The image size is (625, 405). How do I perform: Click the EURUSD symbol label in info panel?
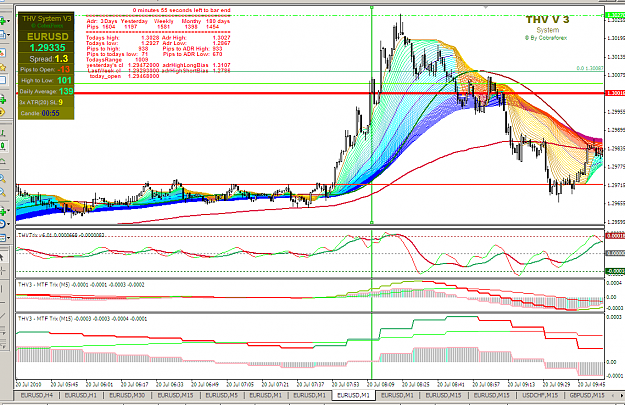(x=47, y=36)
